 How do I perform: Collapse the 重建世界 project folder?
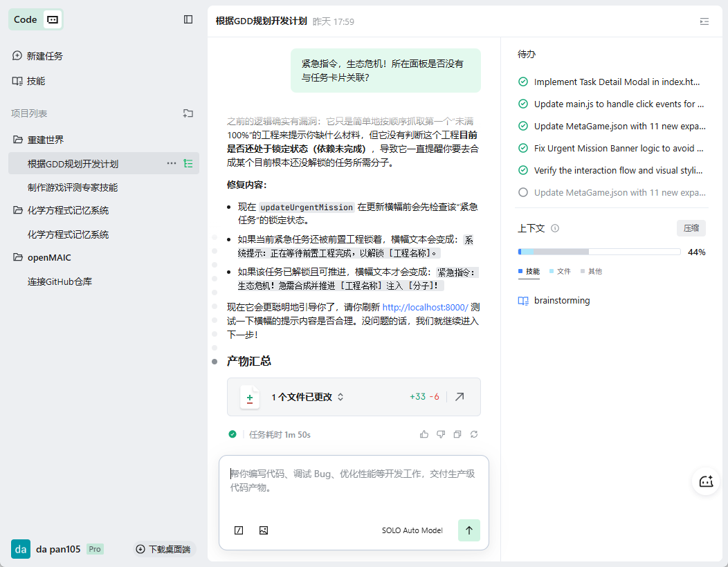(x=18, y=140)
